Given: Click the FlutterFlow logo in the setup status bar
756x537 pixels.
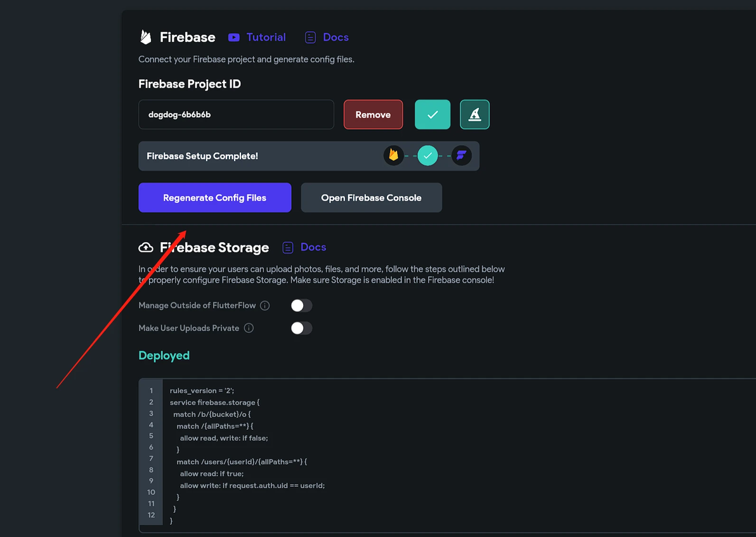Looking at the screenshot, I should pyautogui.click(x=461, y=155).
